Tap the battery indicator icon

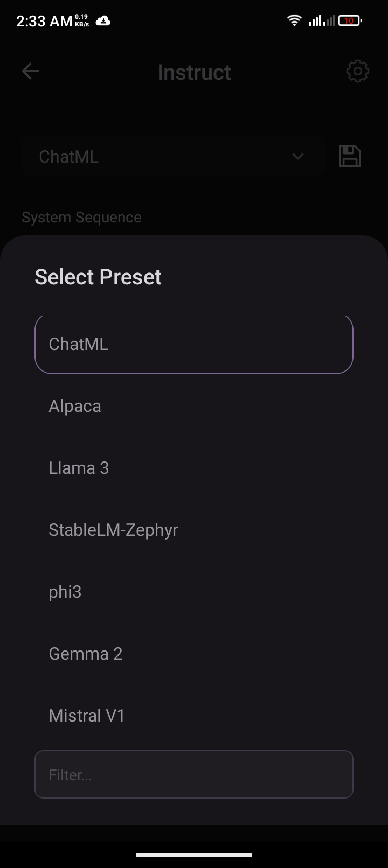pyautogui.click(x=350, y=21)
